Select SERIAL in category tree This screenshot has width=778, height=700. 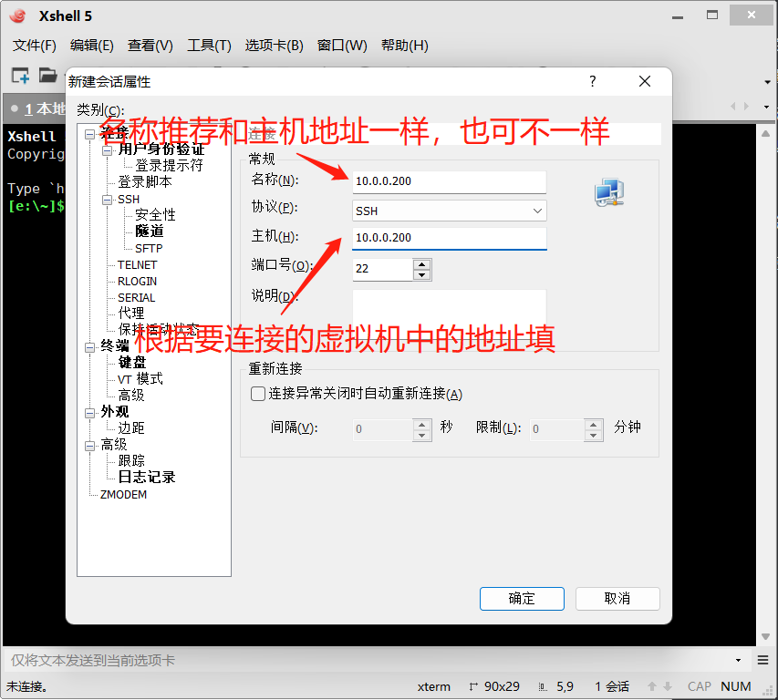tap(137, 298)
